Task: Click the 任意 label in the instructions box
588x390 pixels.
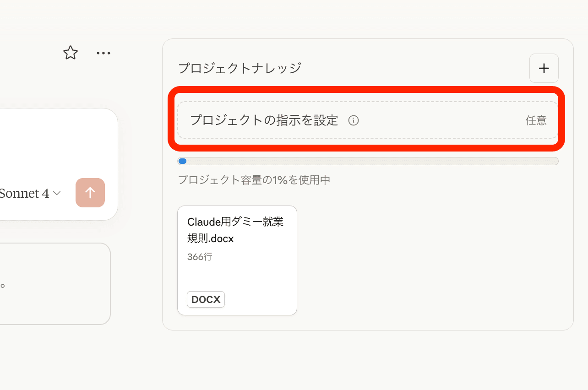Action: pyautogui.click(x=536, y=121)
